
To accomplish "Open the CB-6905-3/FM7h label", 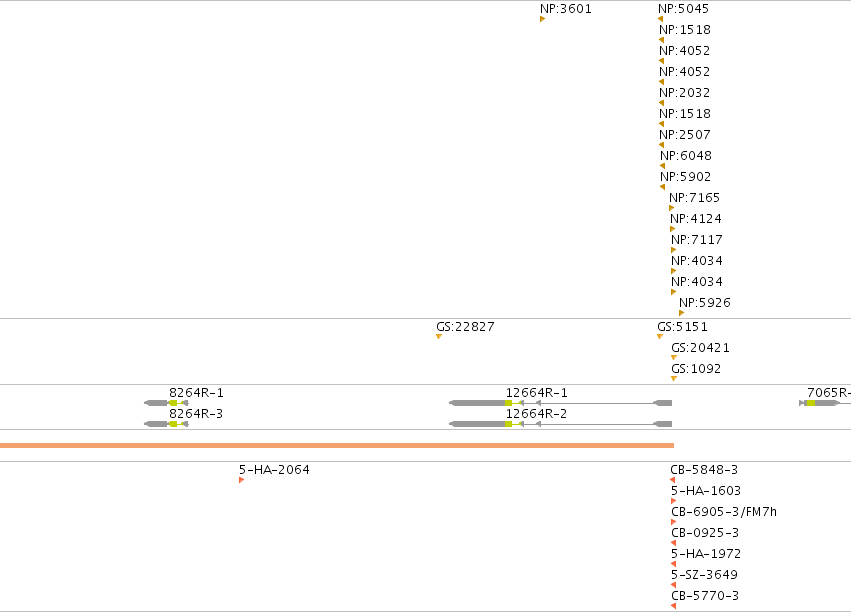I will (724, 512).
